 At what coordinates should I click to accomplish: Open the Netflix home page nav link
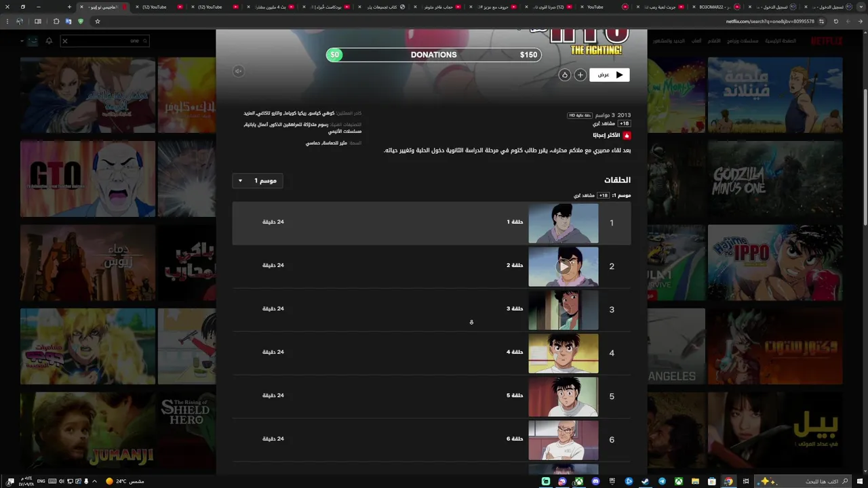click(781, 41)
